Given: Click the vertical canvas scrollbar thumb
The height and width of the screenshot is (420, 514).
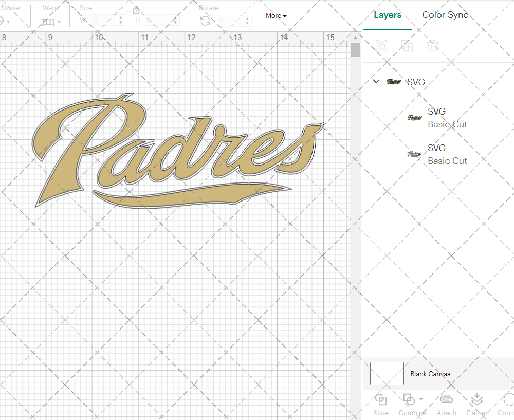Looking at the screenshot, I should click(x=355, y=50).
